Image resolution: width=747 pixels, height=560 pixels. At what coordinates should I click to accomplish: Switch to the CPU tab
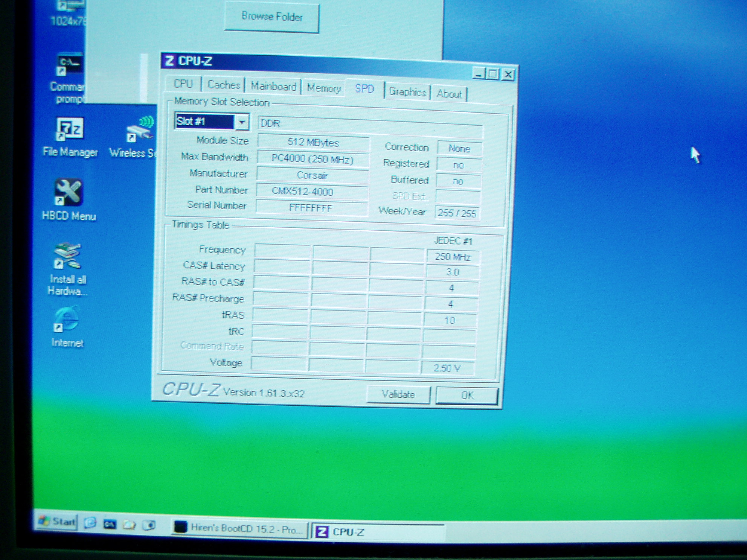pyautogui.click(x=183, y=84)
